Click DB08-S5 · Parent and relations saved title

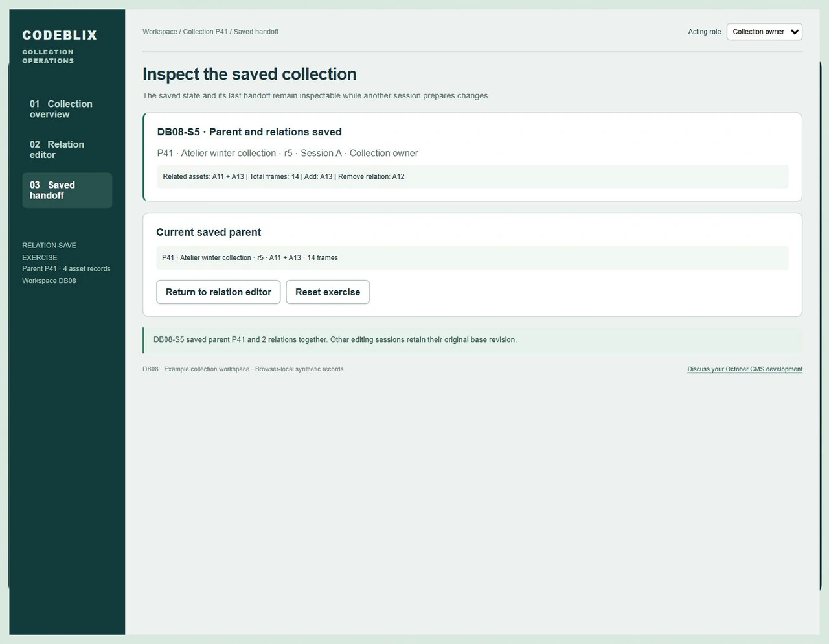(249, 132)
